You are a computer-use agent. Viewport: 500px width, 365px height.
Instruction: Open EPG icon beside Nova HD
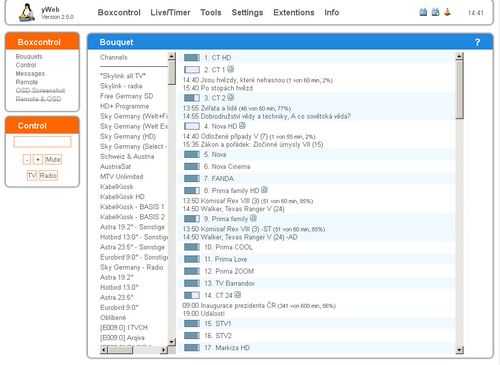coord(242,126)
